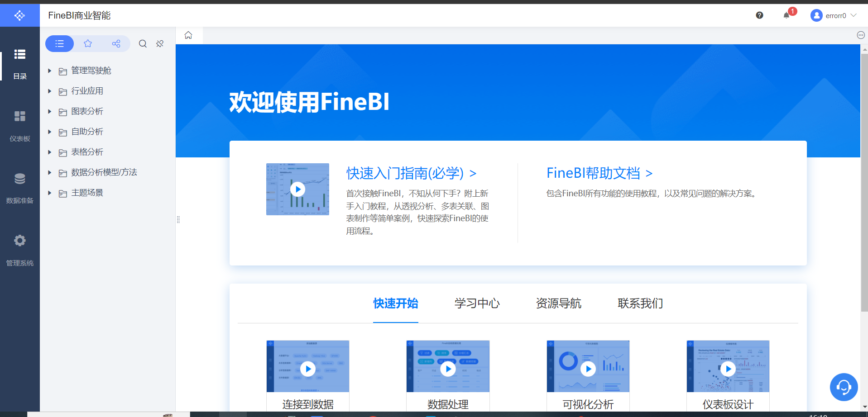
Task: Switch to the 联系我们 tab
Action: (x=640, y=303)
